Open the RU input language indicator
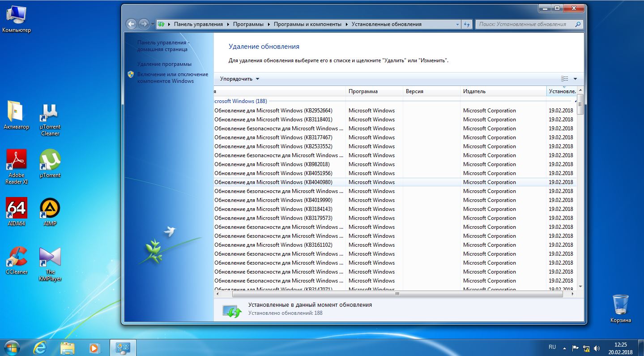The image size is (644, 356). coord(552,347)
